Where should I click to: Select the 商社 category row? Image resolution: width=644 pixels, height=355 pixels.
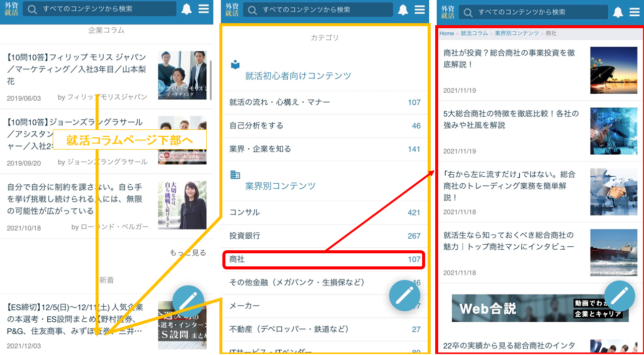pos(324,259)
